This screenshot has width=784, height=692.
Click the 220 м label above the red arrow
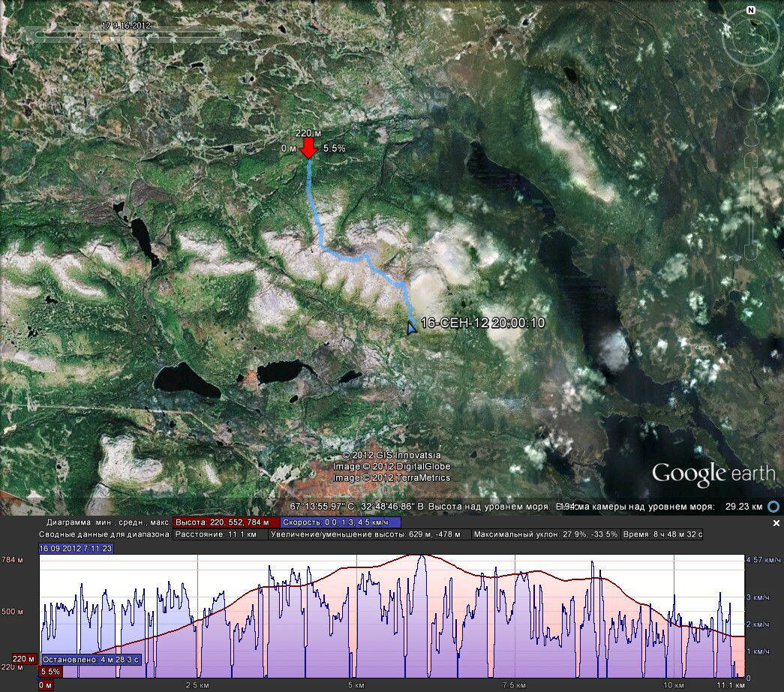point(308,133)
